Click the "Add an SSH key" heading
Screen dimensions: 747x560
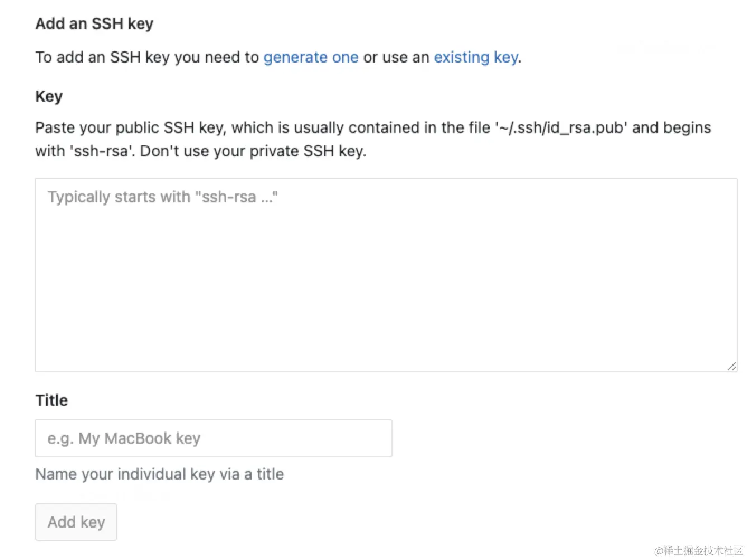[94, 23]
